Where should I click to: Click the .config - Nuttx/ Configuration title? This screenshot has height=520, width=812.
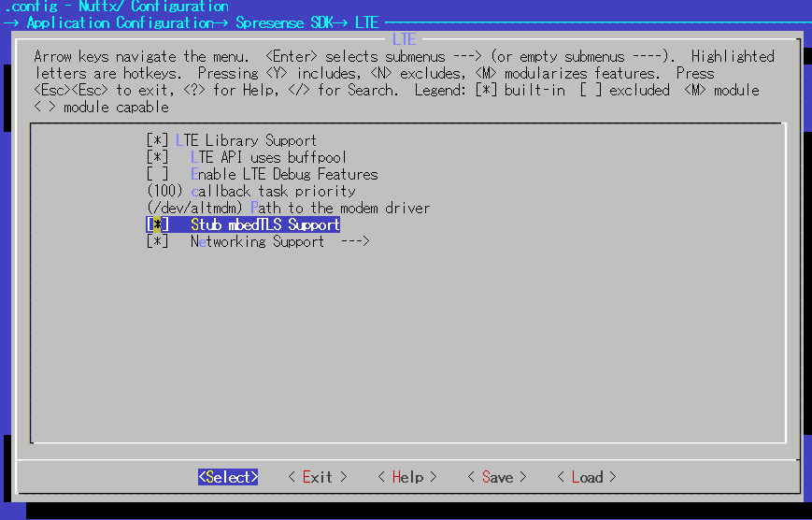coord(116,7)
